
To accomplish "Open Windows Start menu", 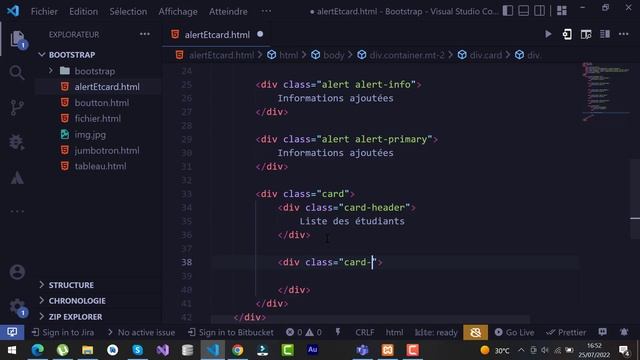I will 12,350.
